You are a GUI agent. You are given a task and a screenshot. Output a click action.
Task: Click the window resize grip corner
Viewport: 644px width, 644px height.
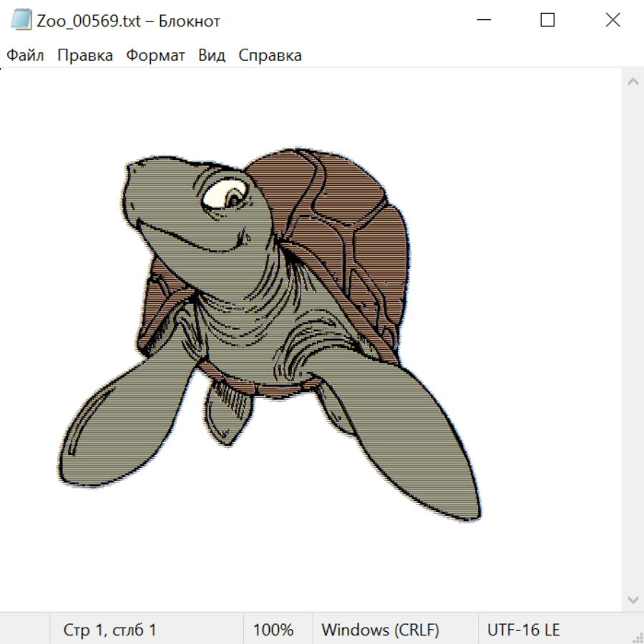point(638,638)
